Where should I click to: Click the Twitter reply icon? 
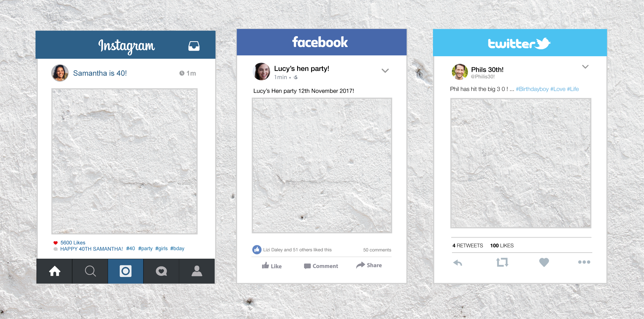(x=457, y=263)
